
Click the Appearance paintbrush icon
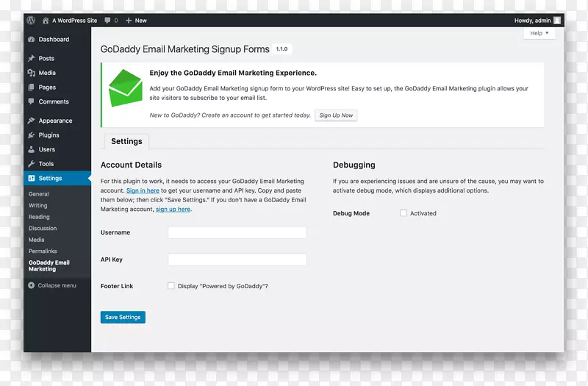(x=31, y=121)
